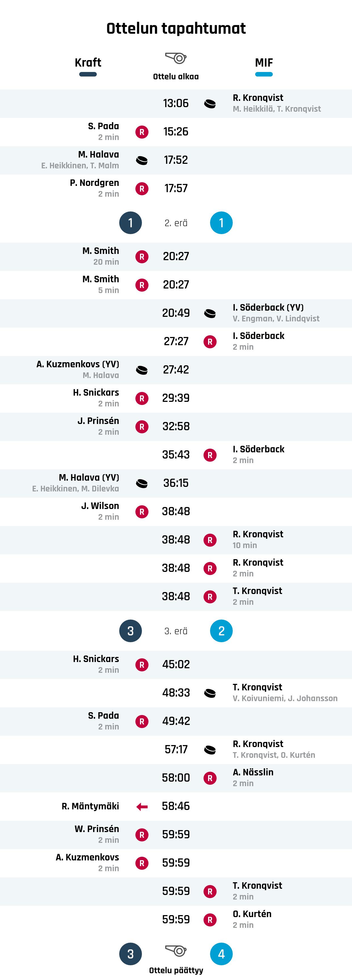Click the penalty R icon at 15:26

coord(142,132)
